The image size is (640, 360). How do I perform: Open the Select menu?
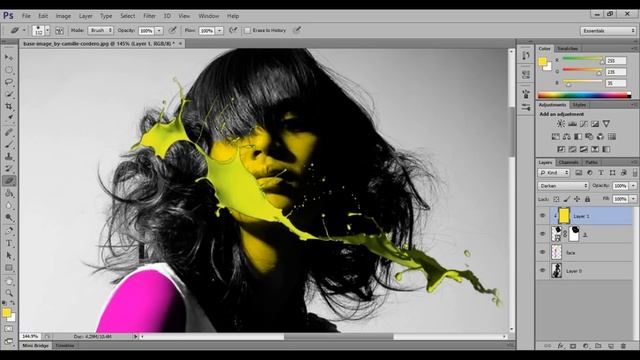[127, 16]
